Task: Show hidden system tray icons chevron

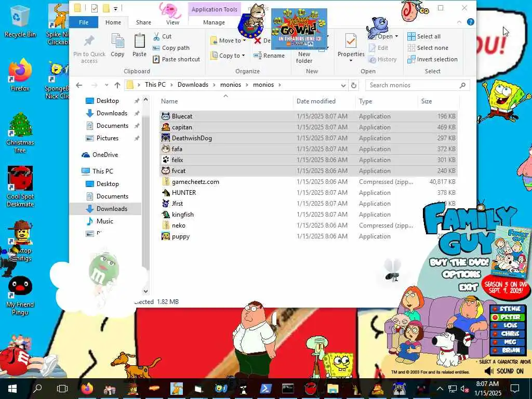Action: coord(440,389)
